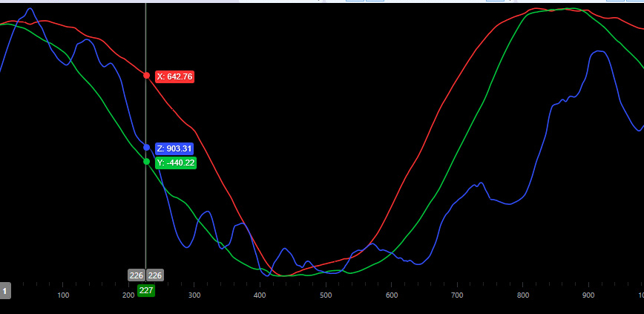
Task: Select the green Y curve keyframe dot
Action: click(146, 162)
